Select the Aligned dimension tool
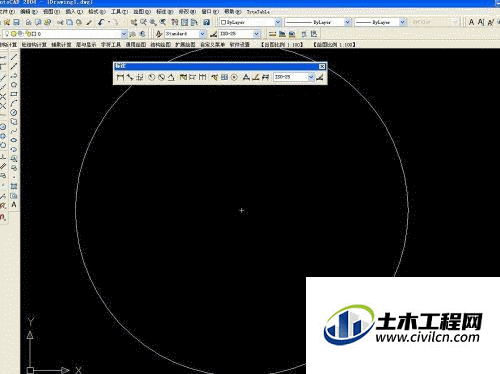 (130, 77)
